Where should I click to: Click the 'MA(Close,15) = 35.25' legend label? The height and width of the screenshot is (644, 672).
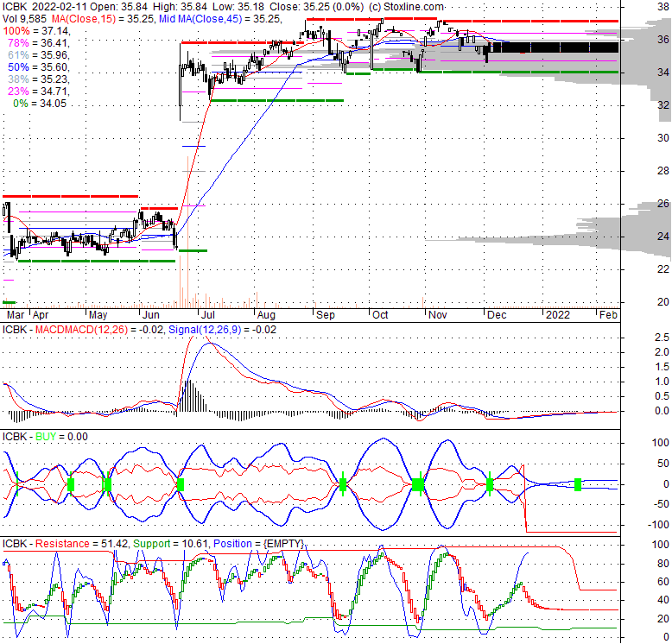pyautogui.click(x=104, y=19)
